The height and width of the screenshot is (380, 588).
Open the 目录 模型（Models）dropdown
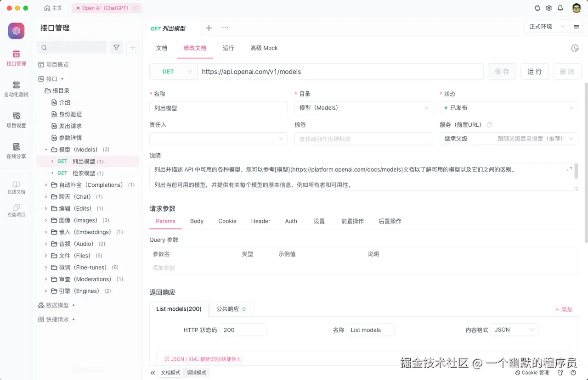(x=363, y=108)
